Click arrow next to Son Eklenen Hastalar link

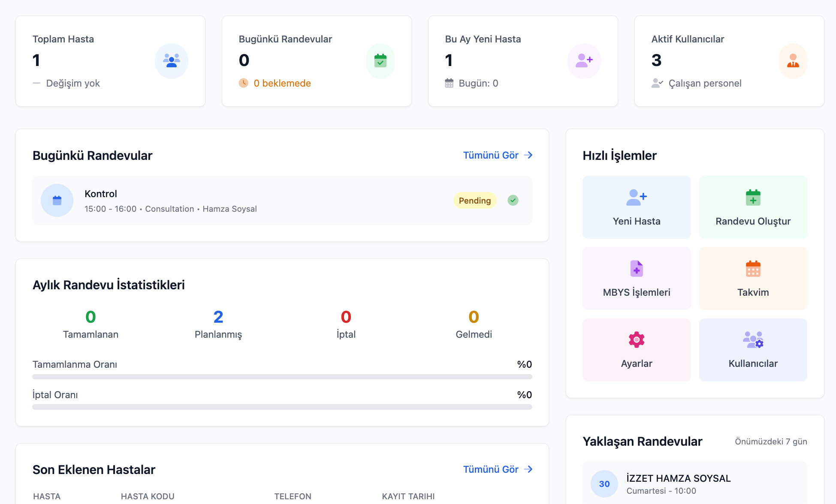[528, 469]
